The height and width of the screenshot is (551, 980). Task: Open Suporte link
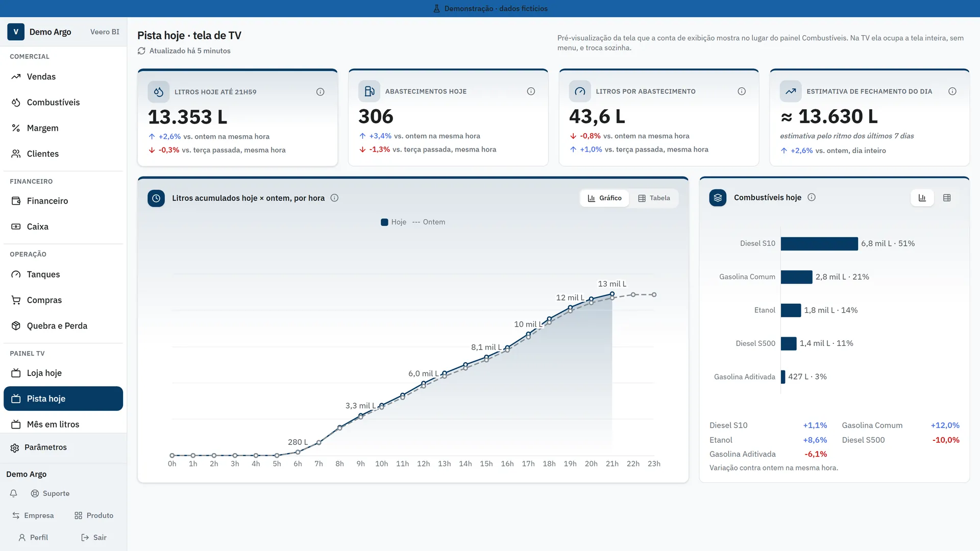51,493
